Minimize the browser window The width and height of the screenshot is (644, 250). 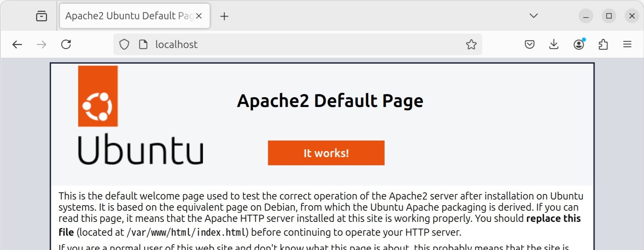[586, 16]
